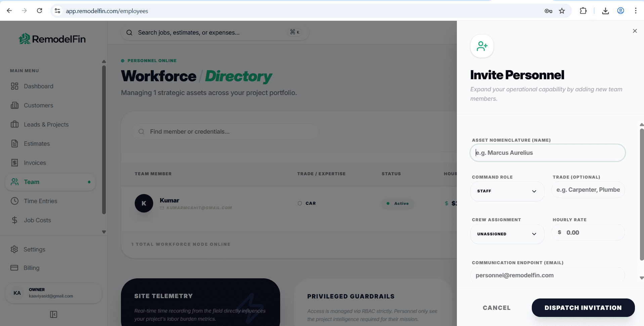Click the RemodelFin logo
644x326 pixels.
pyautogui.click(x=52, y=39)
